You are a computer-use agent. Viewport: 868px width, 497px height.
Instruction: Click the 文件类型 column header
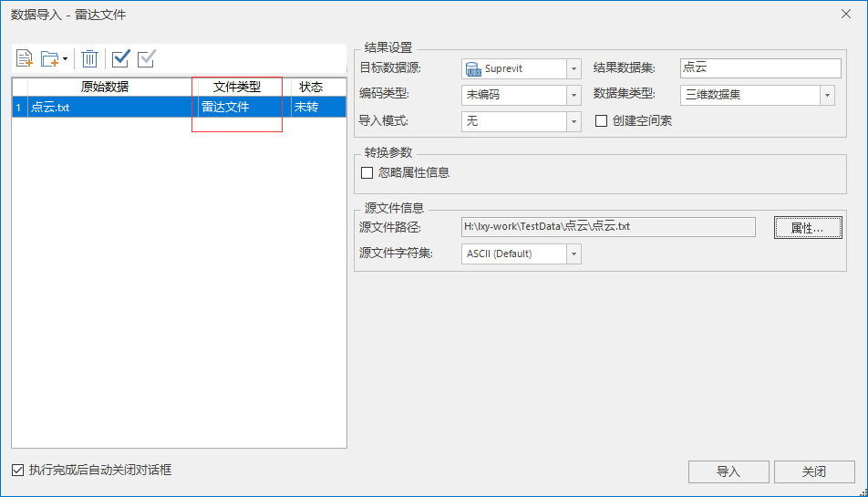click(x=237, y=87)
